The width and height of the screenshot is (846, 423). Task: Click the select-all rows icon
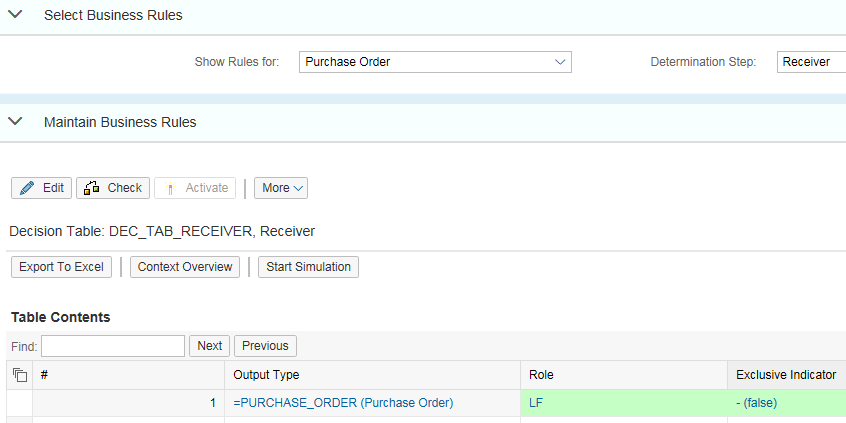click(20, 375)
